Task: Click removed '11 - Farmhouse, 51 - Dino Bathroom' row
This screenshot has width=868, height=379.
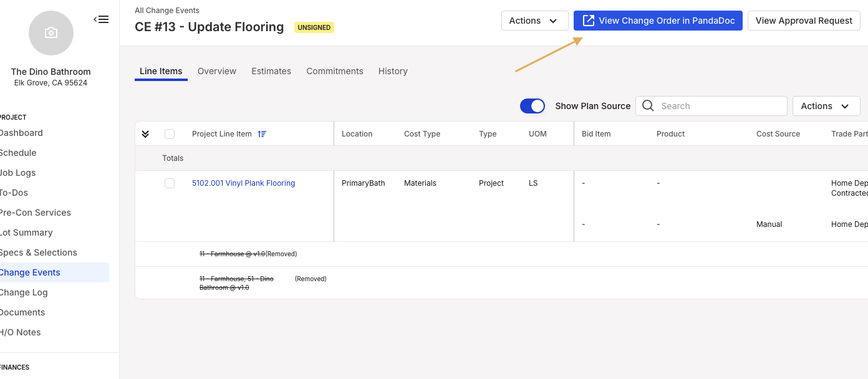Action: coord(263,283)
